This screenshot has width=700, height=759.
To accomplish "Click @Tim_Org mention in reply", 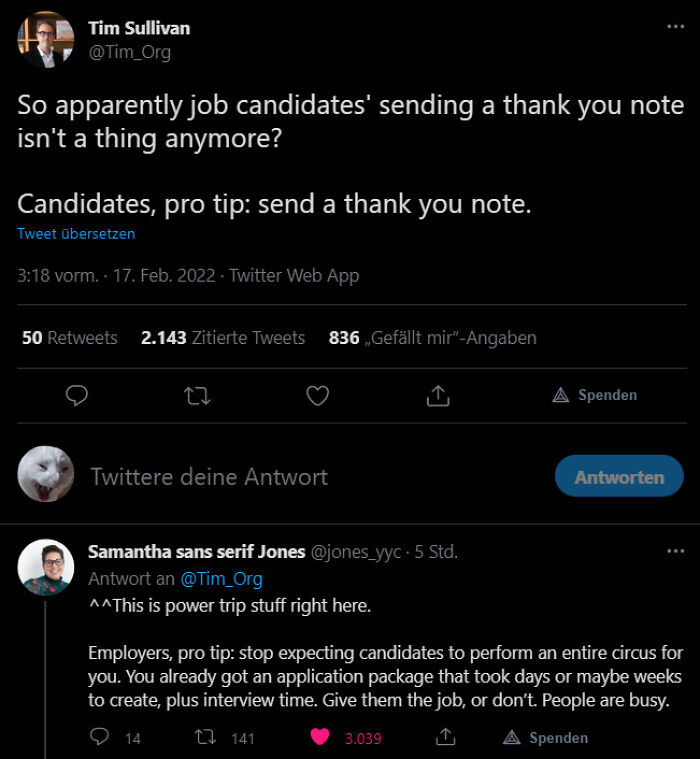I will (221, 578).
